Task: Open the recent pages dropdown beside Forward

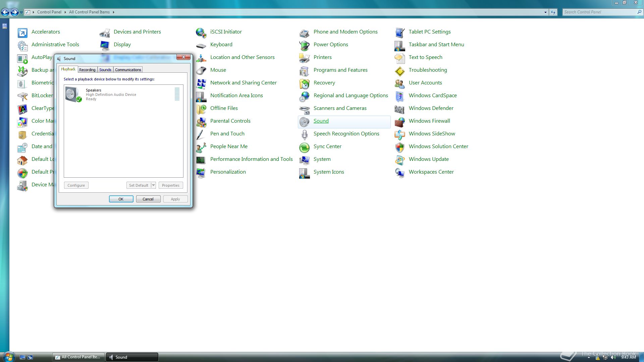Action: [21, 12]
